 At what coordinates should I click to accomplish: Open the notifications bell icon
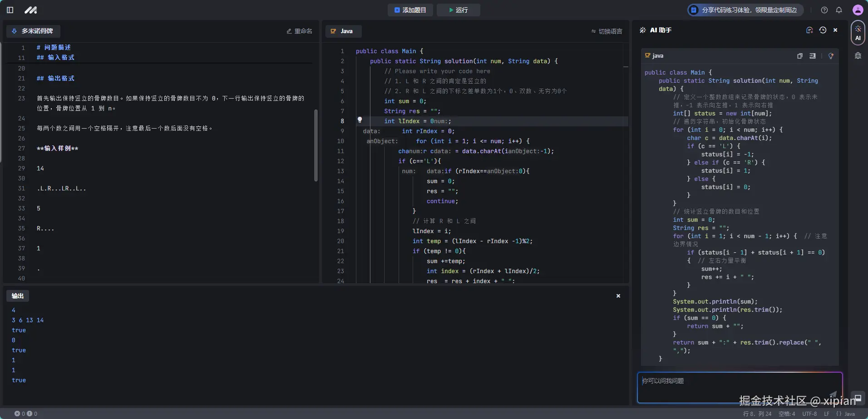[x=839, y=10]
